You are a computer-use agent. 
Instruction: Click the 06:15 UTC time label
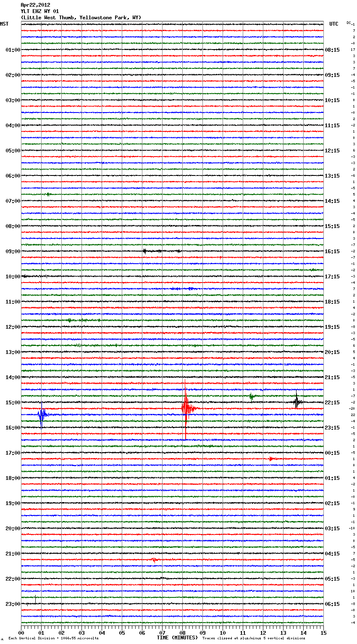[x=332, y=604]
